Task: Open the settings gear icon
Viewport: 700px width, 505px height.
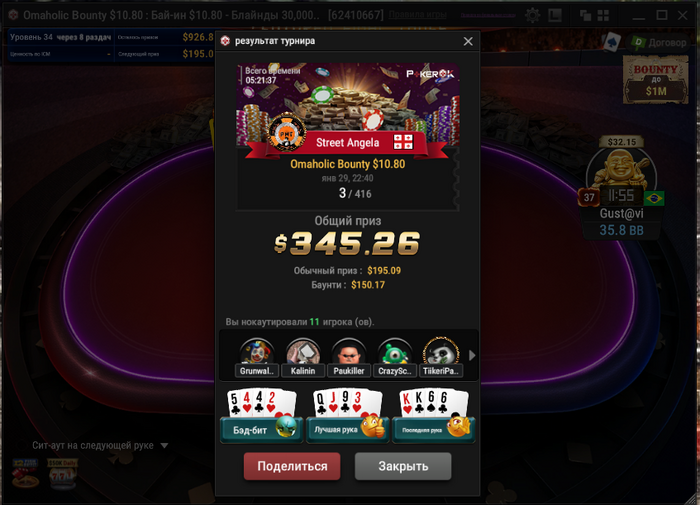Action: (532, 16)
